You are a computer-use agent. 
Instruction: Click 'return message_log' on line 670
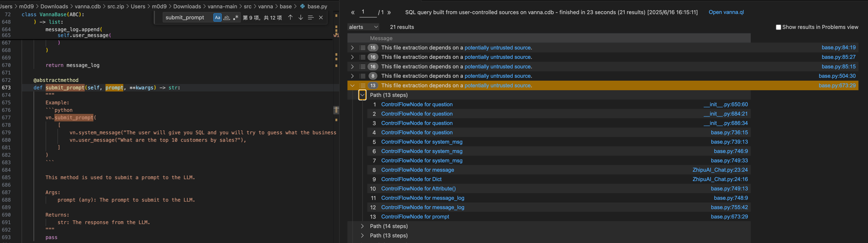[x=72, y=65]
